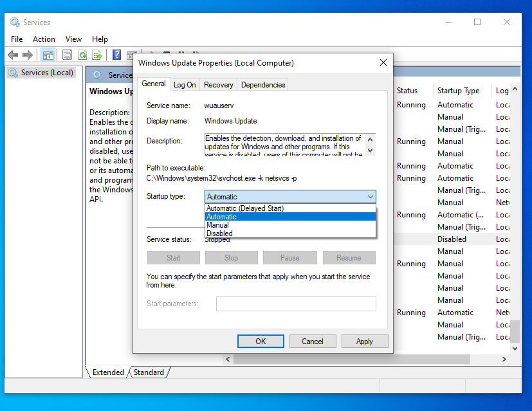Open the Properties toolbar icon
The height and width of the screenshot is (411, 532).
[67, 55]
